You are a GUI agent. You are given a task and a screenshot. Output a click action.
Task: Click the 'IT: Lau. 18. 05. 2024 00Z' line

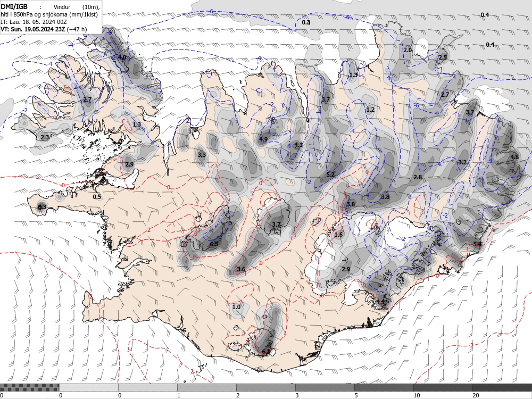34,22
